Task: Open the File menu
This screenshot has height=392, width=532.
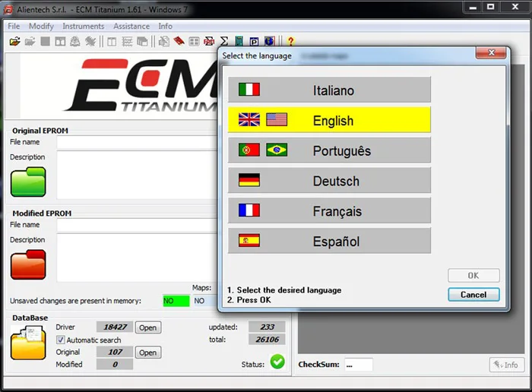Action: click(x=14, y=26)
